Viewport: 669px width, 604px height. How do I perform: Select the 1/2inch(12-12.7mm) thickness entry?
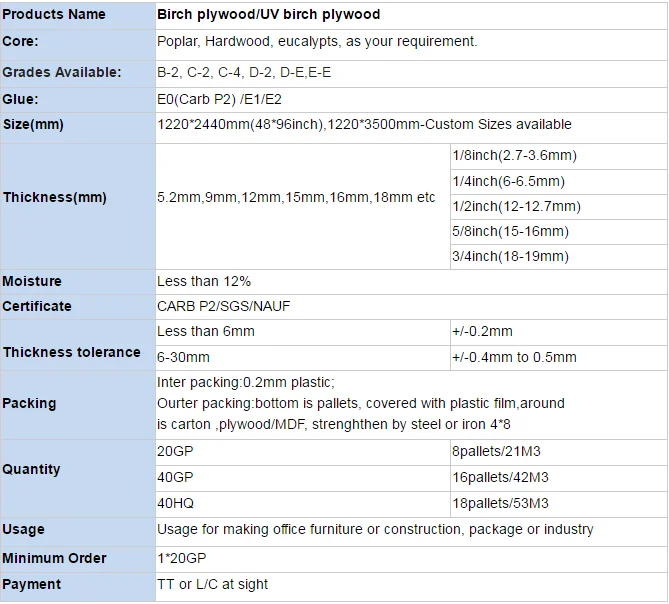pos(516,206)
